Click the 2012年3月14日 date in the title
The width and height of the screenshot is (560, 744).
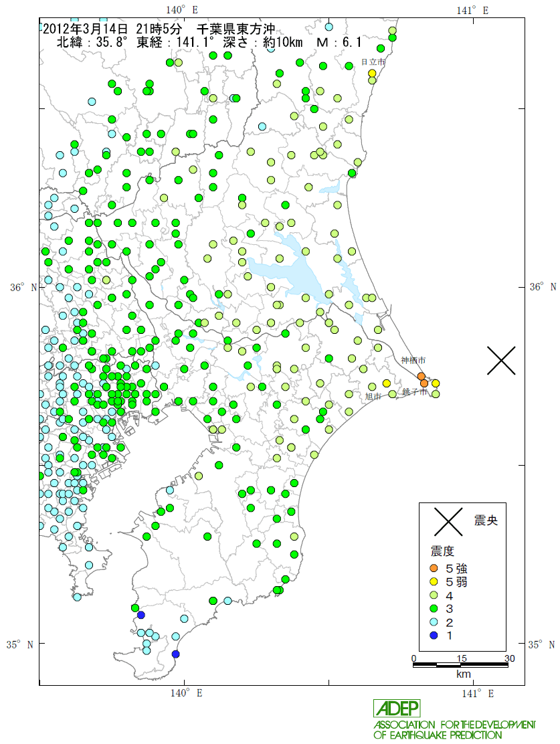tap(86, 29)
